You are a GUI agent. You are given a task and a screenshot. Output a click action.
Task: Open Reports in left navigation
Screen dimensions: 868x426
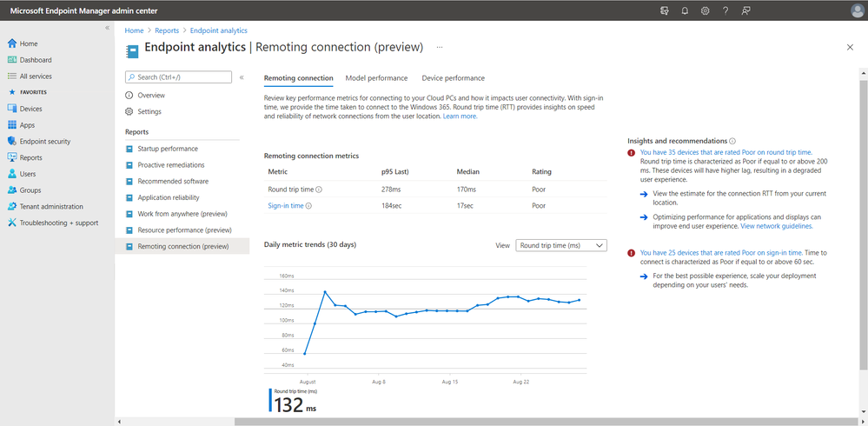tap(31, 158)
